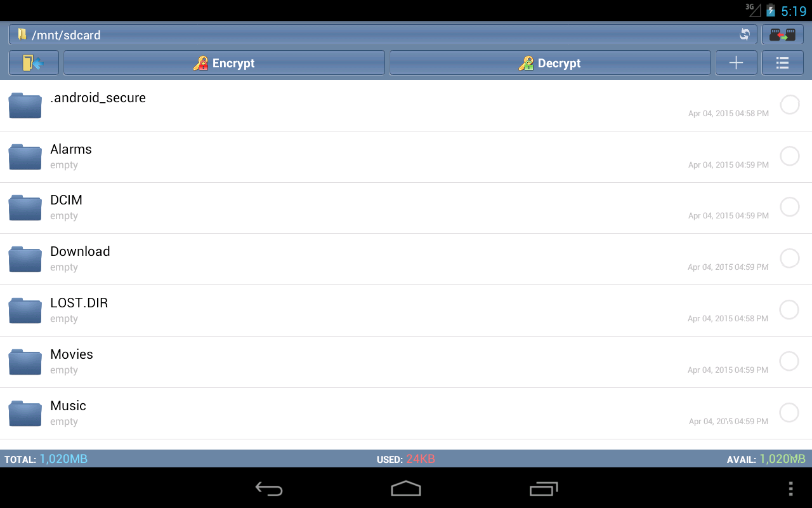Open recent apps icon
This screenshot has height=508, width=812.
544,488
